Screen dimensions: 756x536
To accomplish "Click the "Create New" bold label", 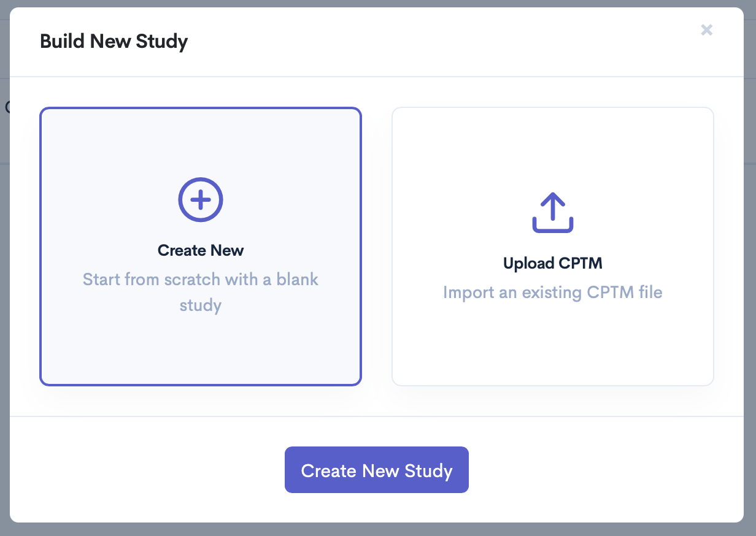I will [x=201, y=250].
